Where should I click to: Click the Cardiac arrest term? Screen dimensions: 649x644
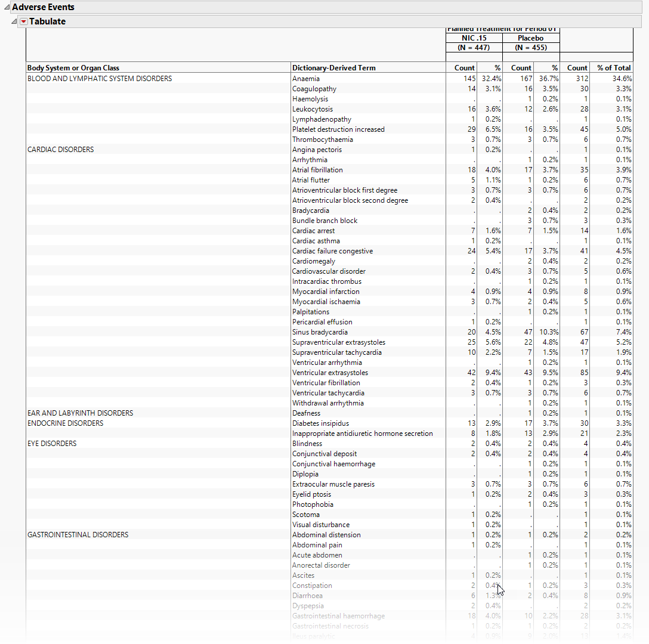(x=313, y=231)
